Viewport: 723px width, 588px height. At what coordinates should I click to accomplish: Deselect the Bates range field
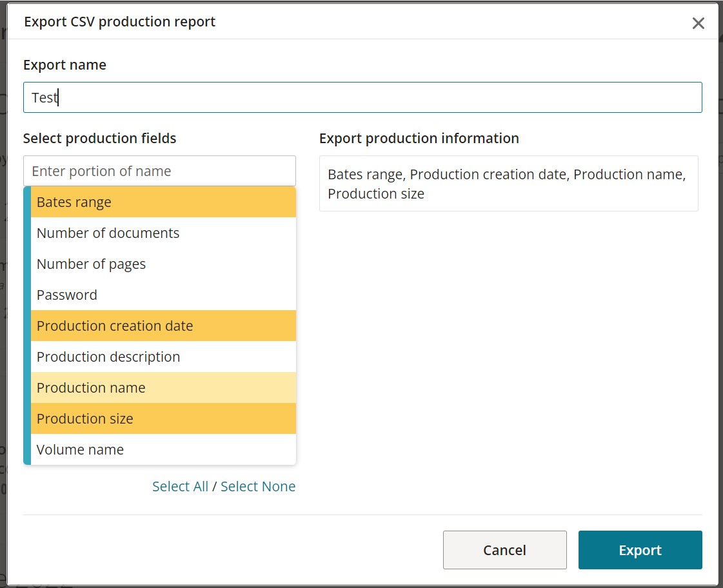163,202
